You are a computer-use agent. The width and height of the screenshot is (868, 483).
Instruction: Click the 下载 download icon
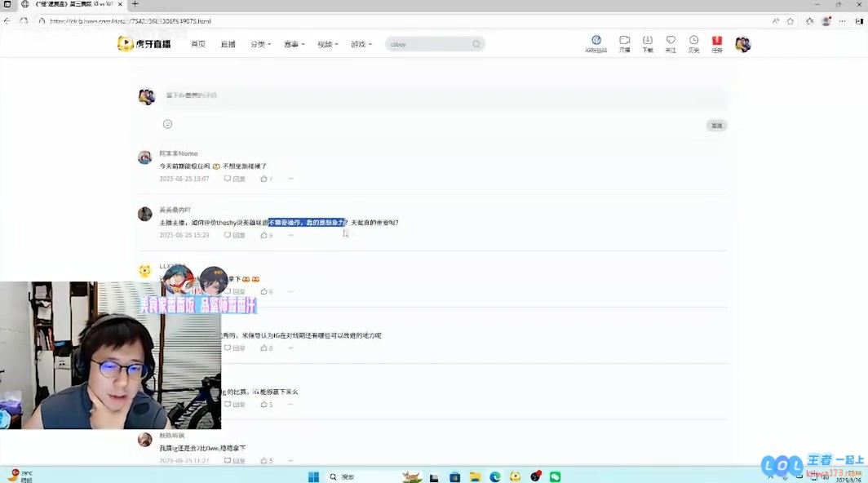pos(648,44)
